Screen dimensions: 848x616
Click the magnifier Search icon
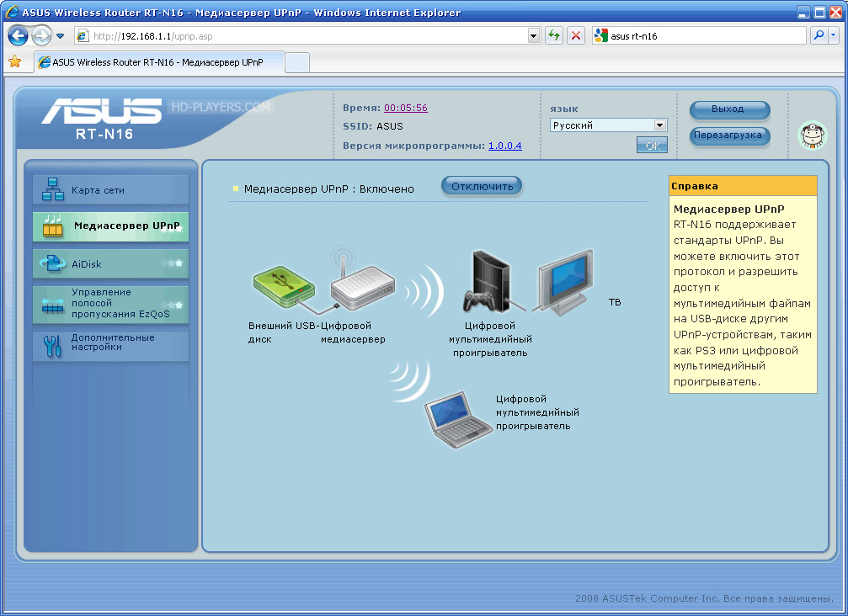pos(819,36)
